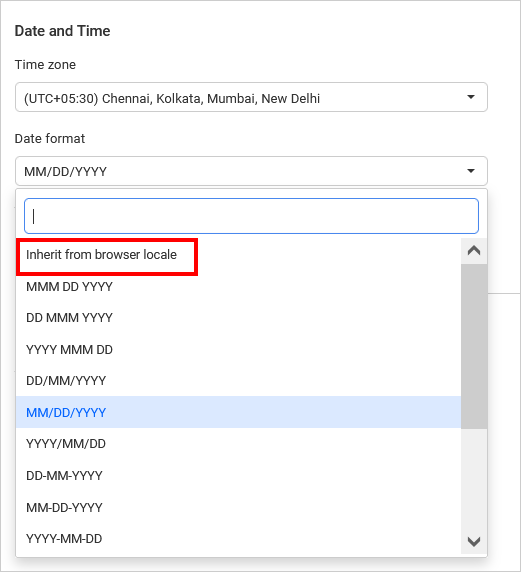Choose DD MMM YYYY format
This screenshot has width=521, height=572.
coord(238,318)
